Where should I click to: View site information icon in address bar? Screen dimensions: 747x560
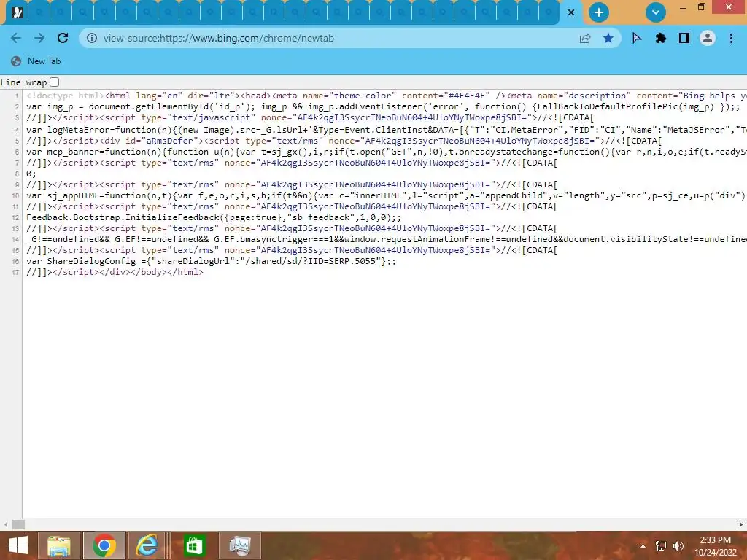pos(91,38)
